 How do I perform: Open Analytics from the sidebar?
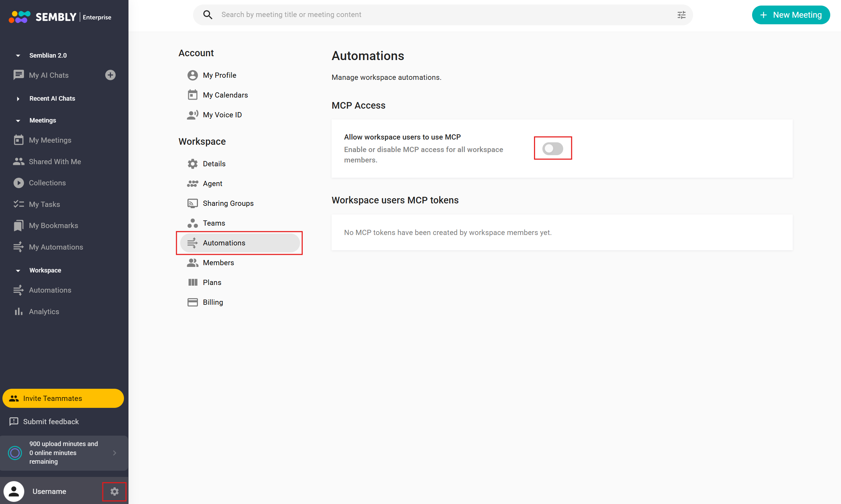[44, 312]
